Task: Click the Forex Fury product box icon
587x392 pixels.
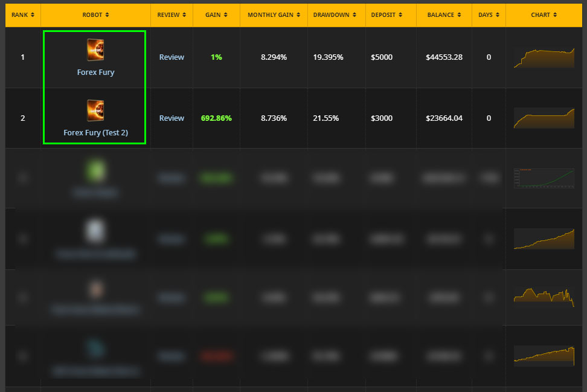Action: tap(95, 50)
